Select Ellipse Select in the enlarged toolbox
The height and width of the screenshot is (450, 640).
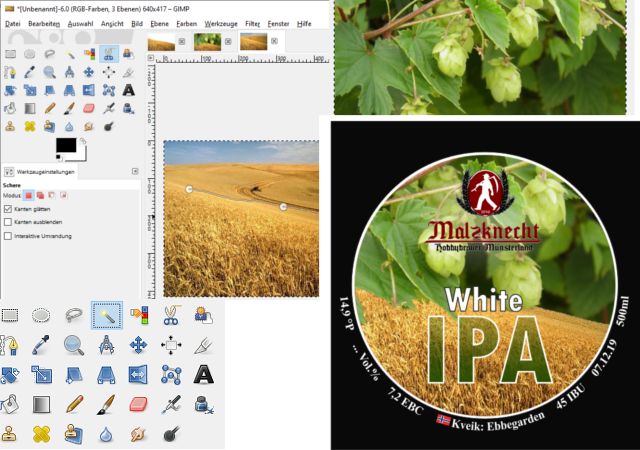coord(41,315)
